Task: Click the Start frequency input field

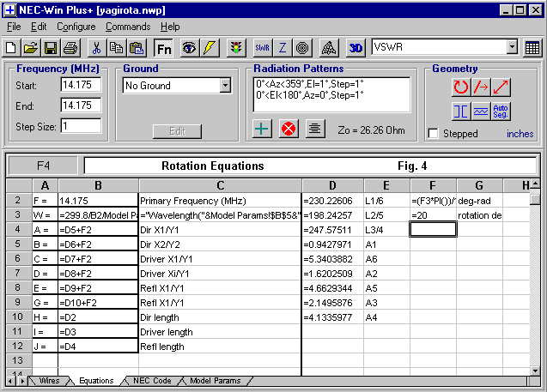Action: click(x=81, y=85)
